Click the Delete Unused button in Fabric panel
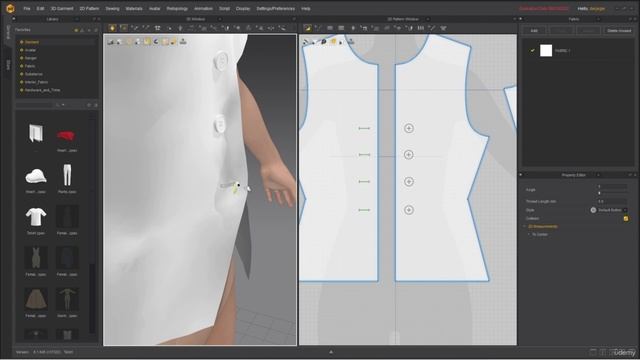The image size is (640, 360). click(x=619, y=31)
